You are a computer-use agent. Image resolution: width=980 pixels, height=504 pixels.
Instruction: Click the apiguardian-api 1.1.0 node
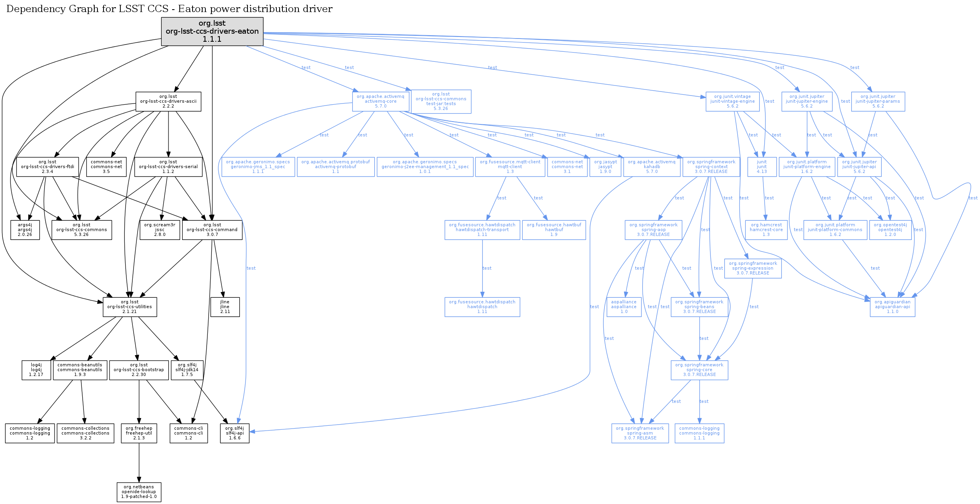[892, 307]
